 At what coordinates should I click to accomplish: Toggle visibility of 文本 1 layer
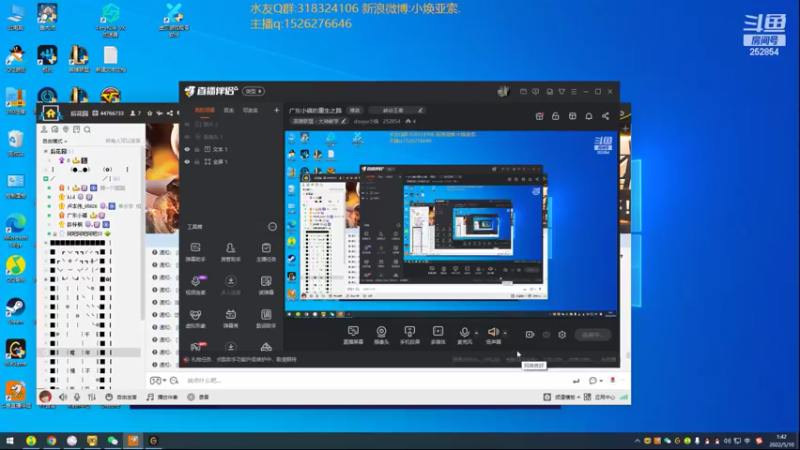pyautogui.click(x=187, y=149)
